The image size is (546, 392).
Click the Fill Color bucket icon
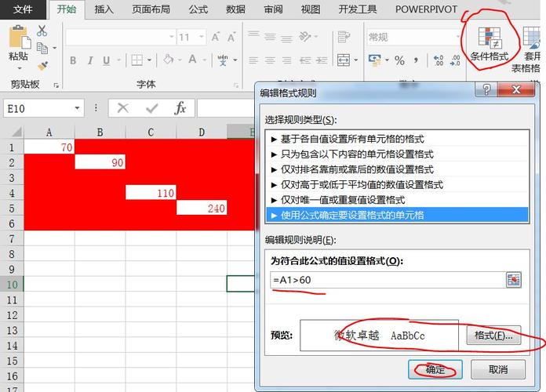pos(169,60)
